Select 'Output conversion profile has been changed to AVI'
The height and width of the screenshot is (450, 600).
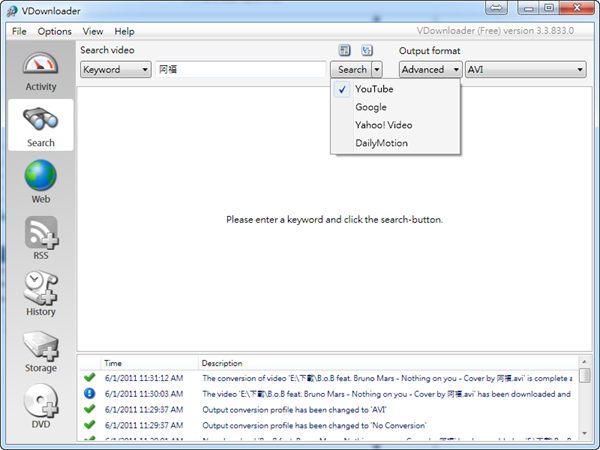click(294, 409)
